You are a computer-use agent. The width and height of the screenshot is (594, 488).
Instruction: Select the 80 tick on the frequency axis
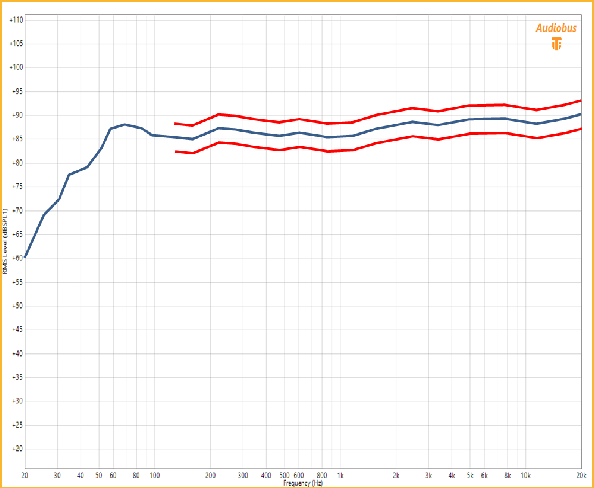136,475
